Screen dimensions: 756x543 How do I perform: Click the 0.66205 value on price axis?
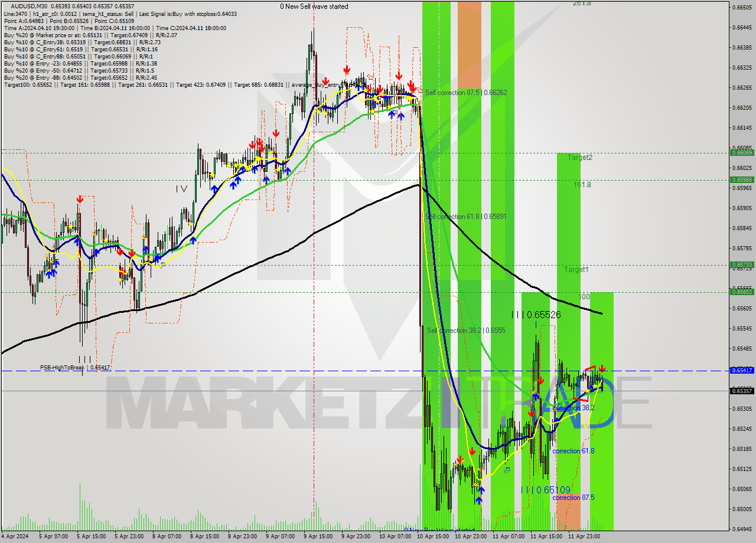(742, 107)
